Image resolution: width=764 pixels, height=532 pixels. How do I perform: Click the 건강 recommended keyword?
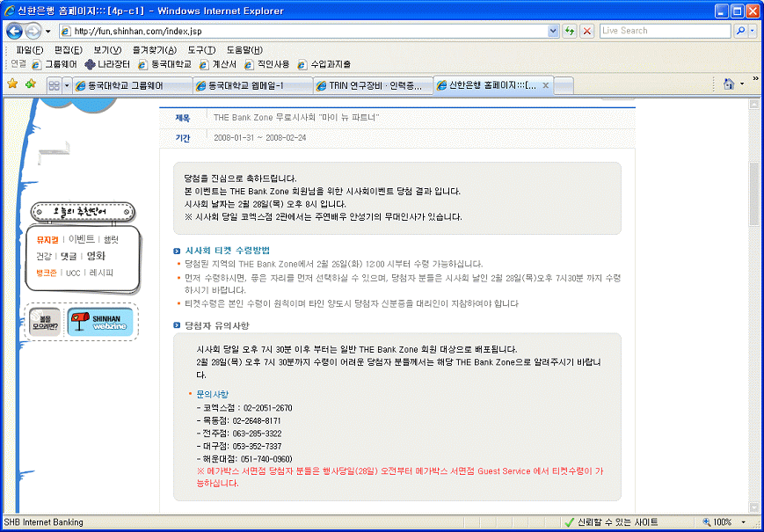[43, 256]
